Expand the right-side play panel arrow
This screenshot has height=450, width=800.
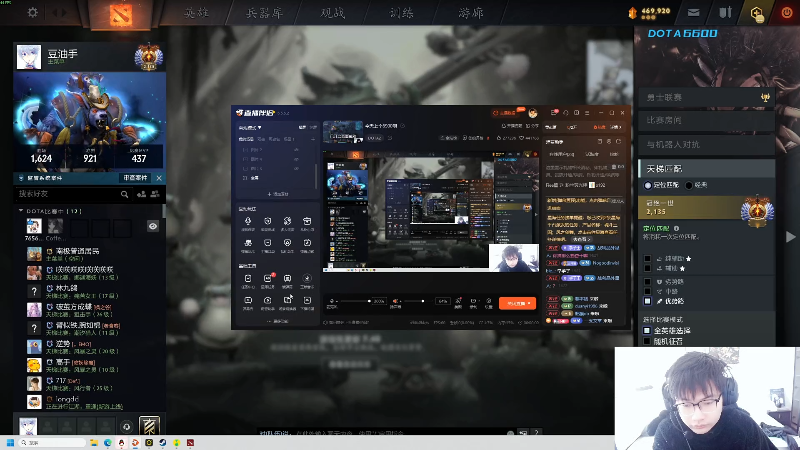[x=790, y=236]
